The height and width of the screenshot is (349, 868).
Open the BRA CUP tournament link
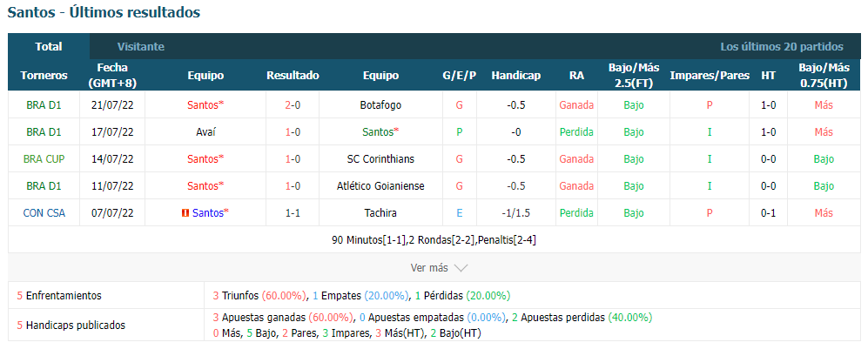click(x=44, y=159)
